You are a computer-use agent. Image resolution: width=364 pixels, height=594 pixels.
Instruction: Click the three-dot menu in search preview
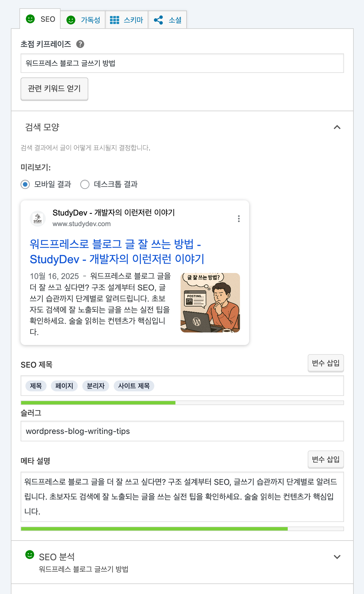pos(239,219)
